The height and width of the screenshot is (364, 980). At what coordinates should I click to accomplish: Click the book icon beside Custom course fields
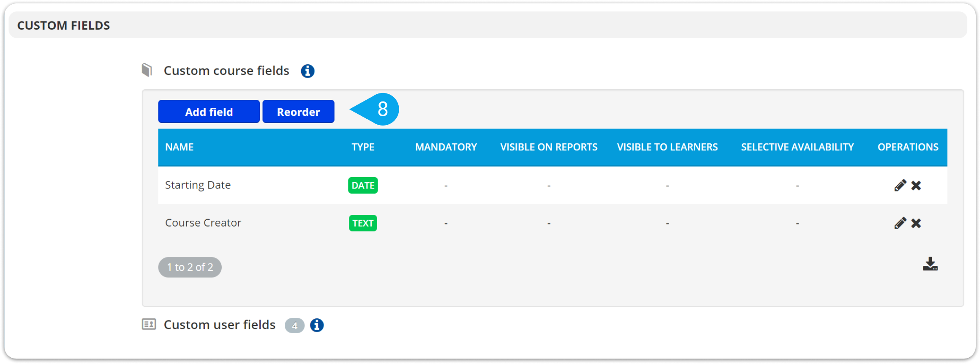click(147, 70)
